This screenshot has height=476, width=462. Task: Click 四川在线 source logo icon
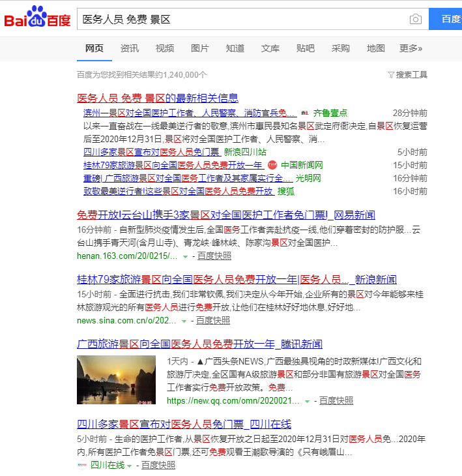pos(82,465)
